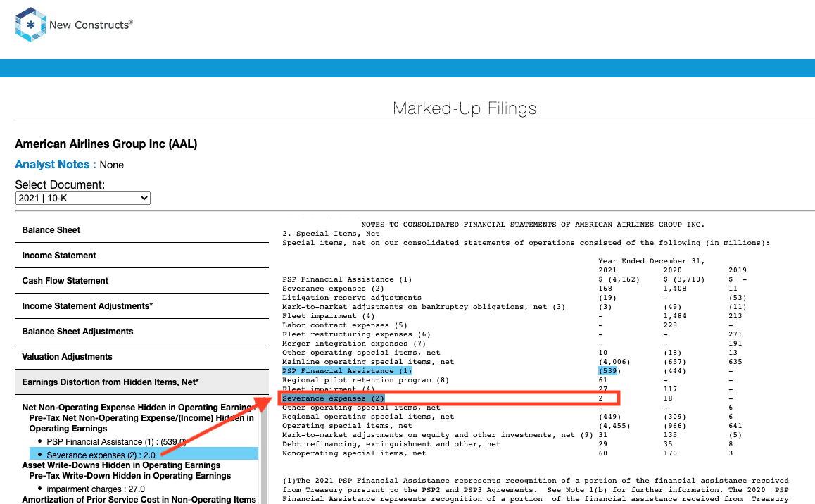Select Earnings Distortion from Hidden Items, Net*
This screenshot has height=504, width=815.
point(142,382)
